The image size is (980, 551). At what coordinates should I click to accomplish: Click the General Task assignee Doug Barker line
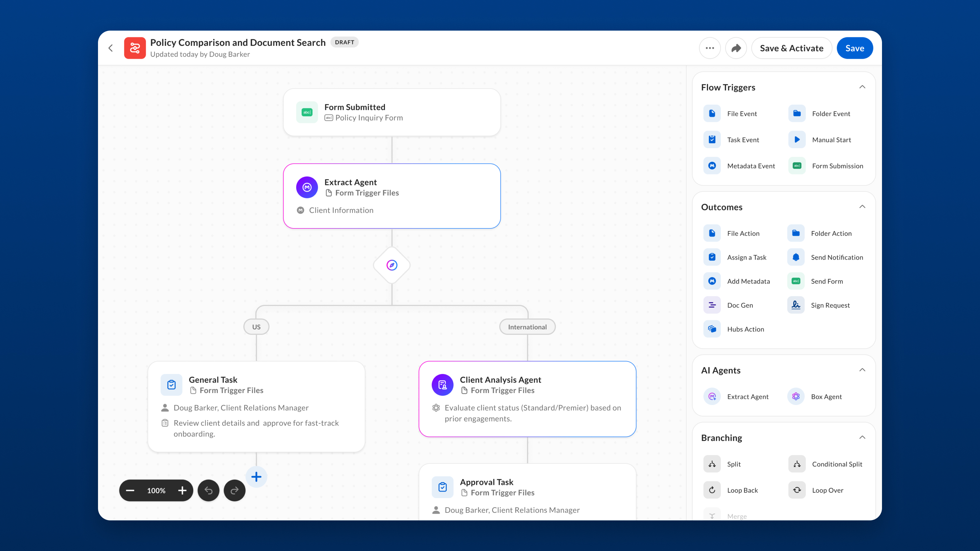[235, 408]
